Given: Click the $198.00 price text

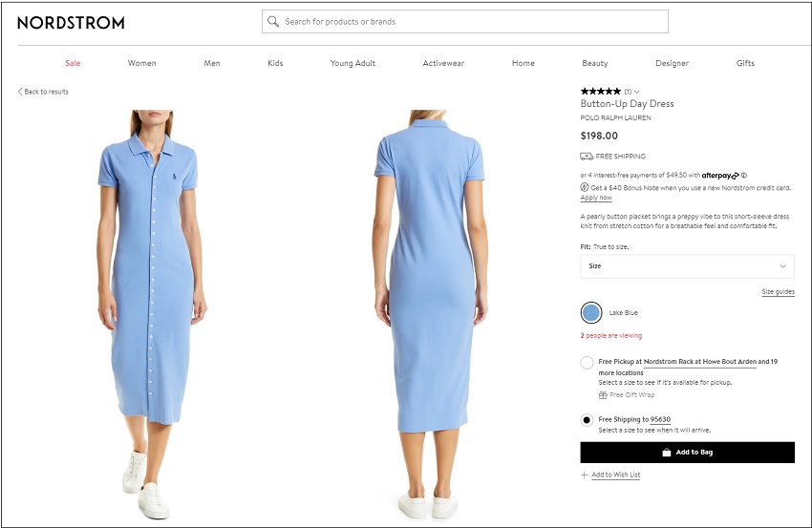Looking at the screenshot, I should [599, 136].
